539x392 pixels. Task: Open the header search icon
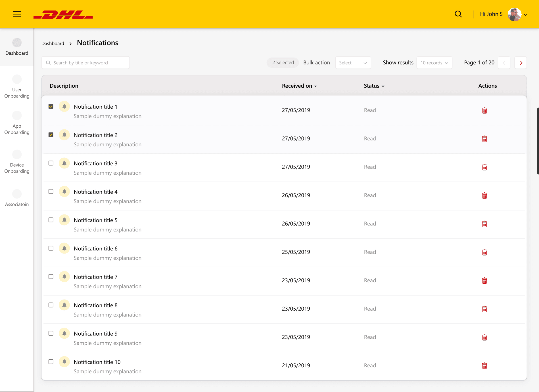[458, 14]
